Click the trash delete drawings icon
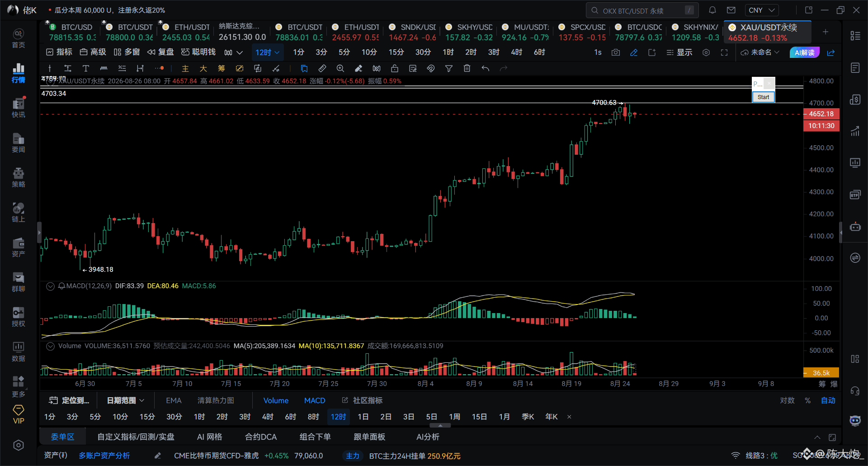The height and width of the screenshot is (466, 868). tap(467, 68)
